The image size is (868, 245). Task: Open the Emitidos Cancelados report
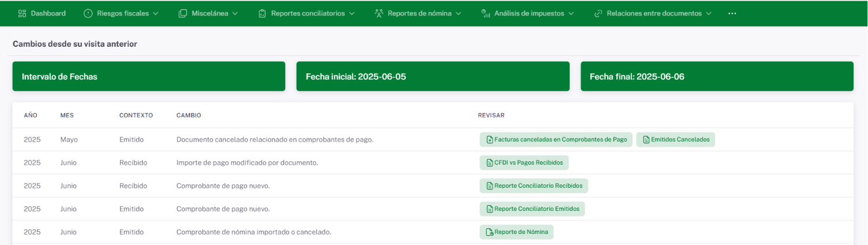(675, 140)
